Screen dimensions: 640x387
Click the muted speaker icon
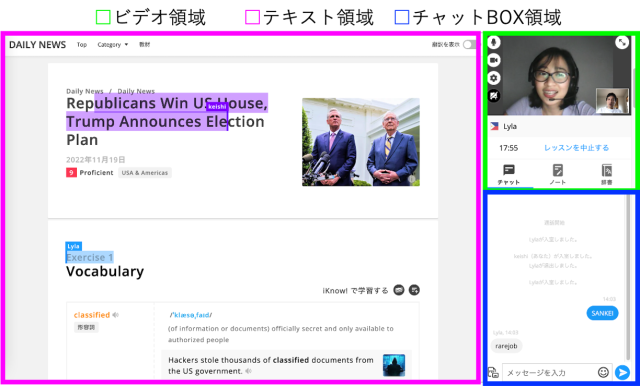(494, 96)
